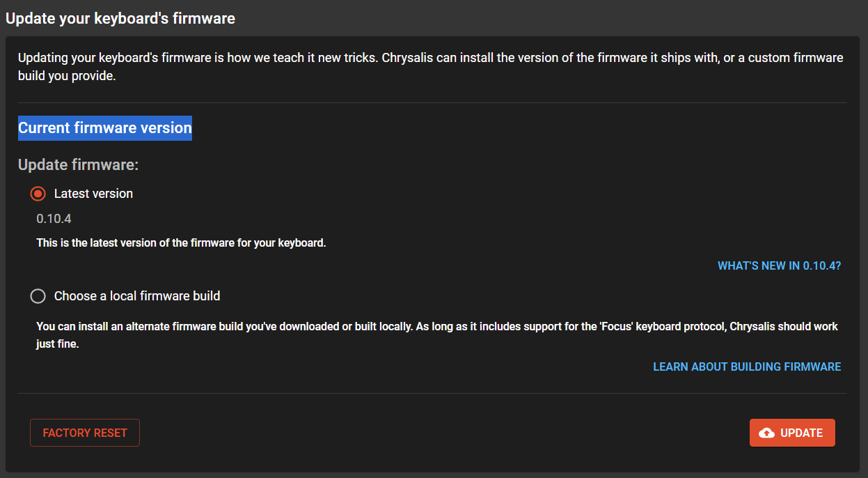Click the UPDATE button label text
This screenshot has height=478, width=868.
(x=800, y=432)
